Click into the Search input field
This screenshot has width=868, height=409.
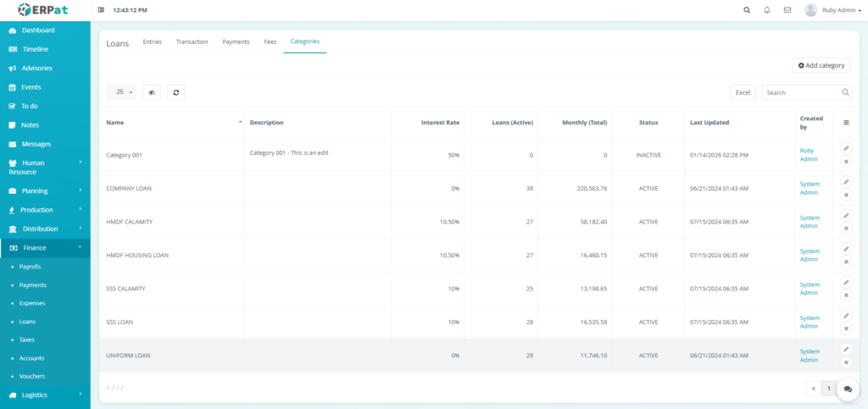pyautogui.click(x=801, y=92)
